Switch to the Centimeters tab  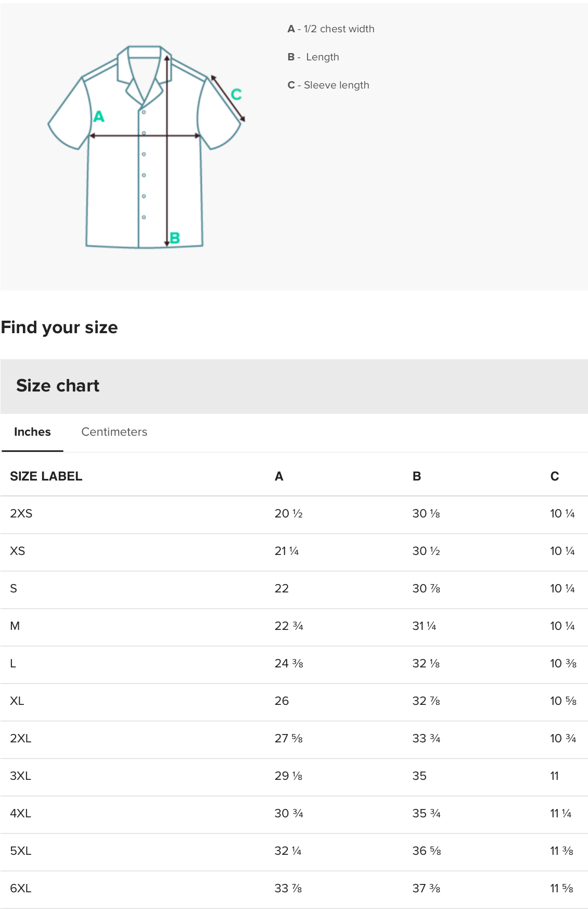tap(114, 432)
